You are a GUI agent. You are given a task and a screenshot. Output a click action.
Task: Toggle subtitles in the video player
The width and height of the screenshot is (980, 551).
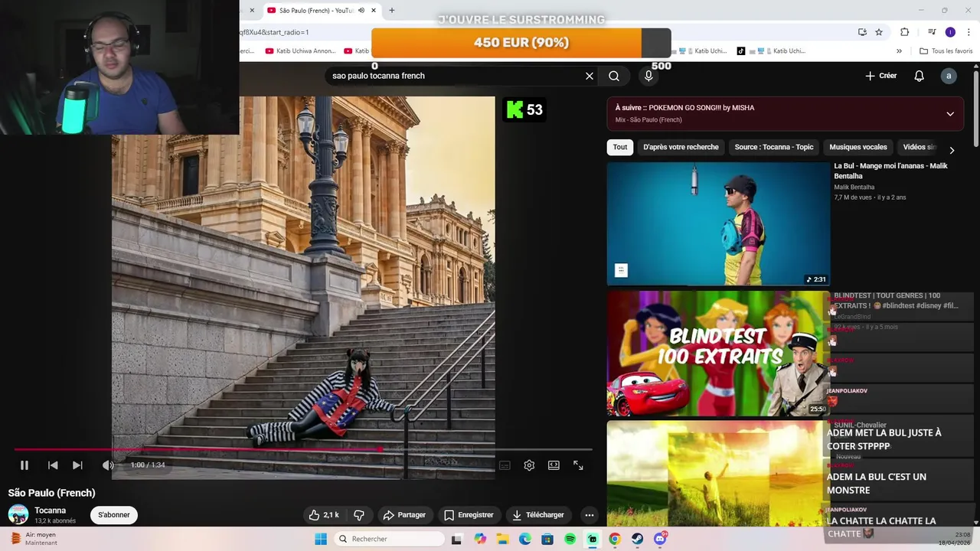(x=505, y=465)
